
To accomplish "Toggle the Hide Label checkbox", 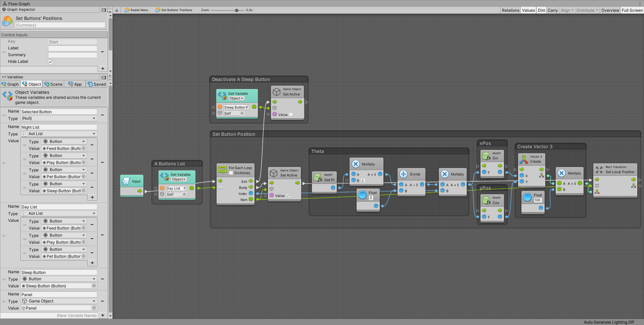I will pos(50,62).
